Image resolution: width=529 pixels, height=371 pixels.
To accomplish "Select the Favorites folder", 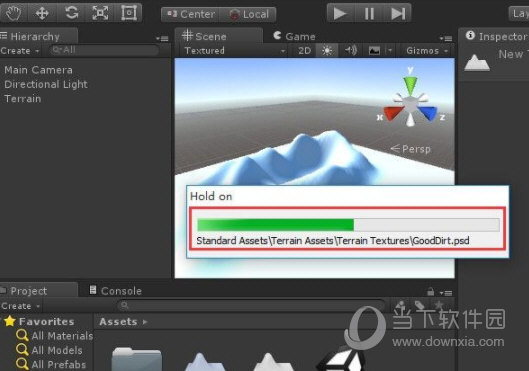I will click(x=39, y=321).
